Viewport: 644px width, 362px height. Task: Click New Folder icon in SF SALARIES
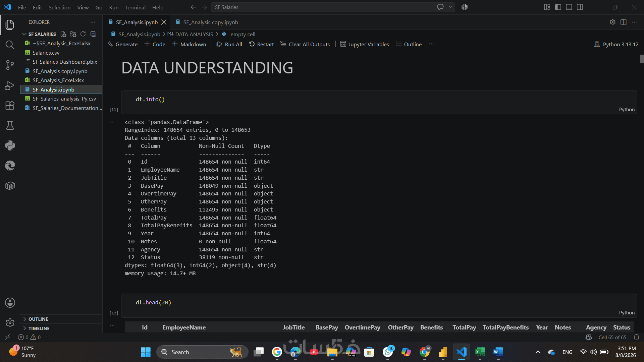[73, 34]
